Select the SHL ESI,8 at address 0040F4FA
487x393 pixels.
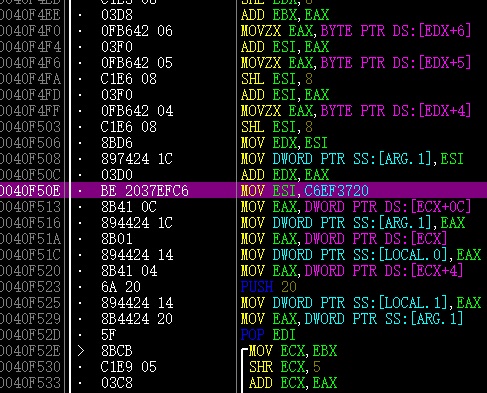(277, 79)
